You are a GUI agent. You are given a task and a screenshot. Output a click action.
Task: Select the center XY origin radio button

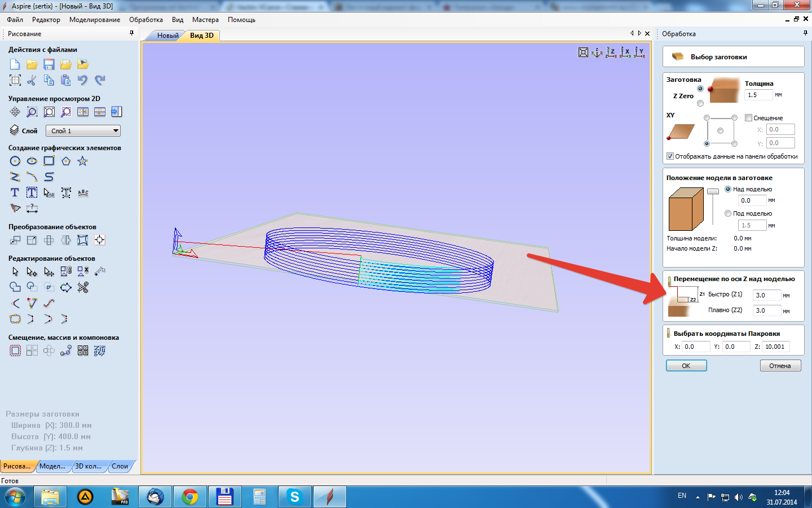(x=720, y=131)
